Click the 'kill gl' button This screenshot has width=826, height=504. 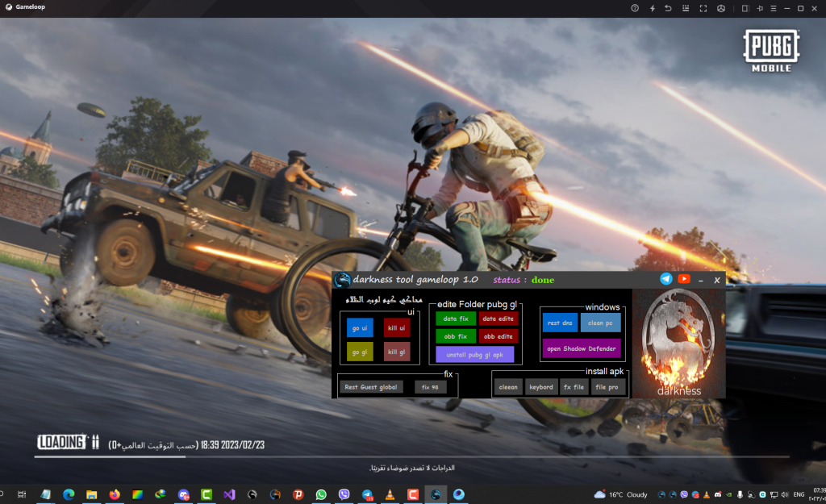tap(397, 352)
